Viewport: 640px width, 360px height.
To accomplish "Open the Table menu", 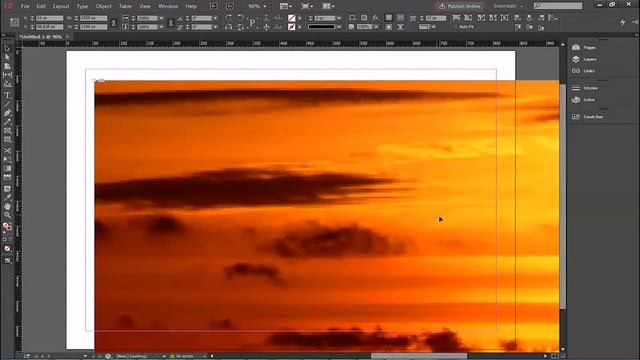I will click(x=125, y=6).
